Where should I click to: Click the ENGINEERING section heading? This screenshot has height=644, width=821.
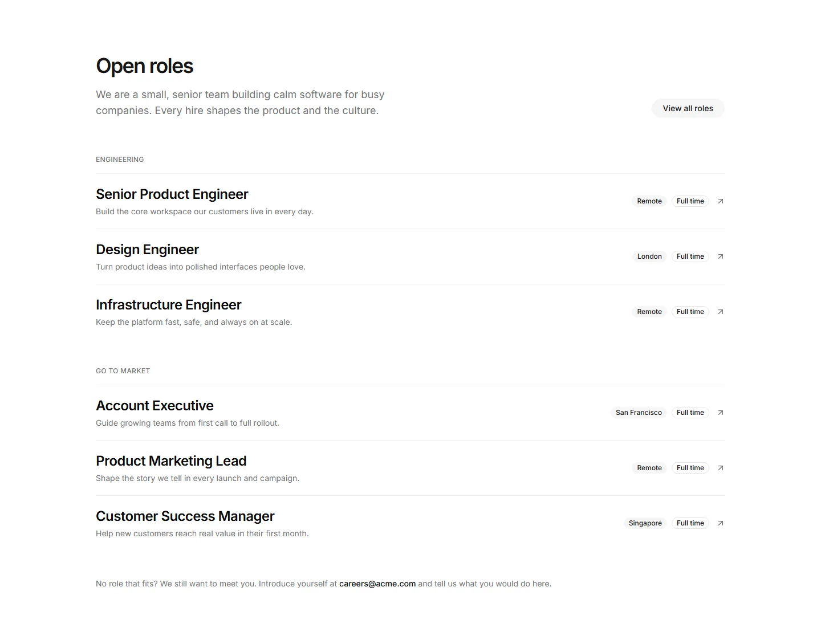coord(120,160)
